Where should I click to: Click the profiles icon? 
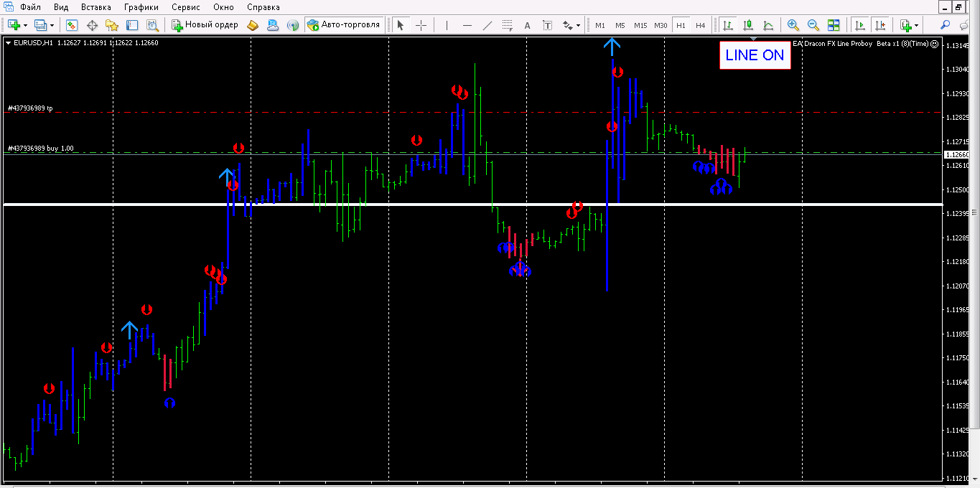tap(40, 25)
